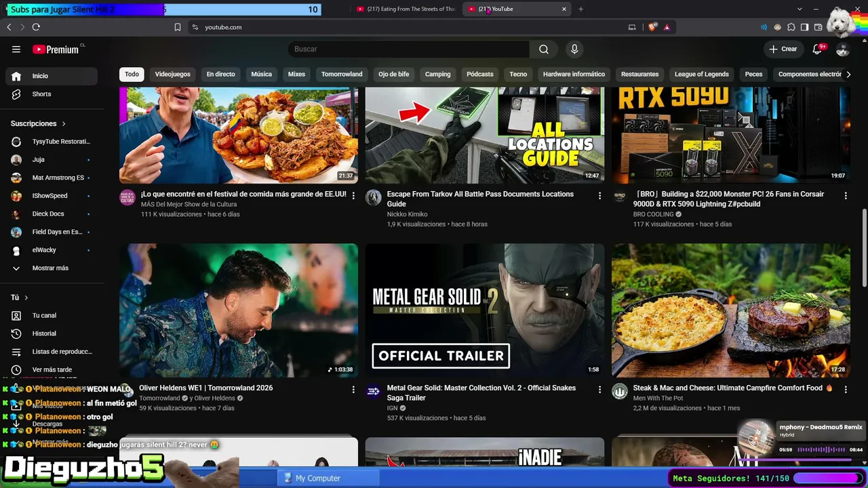
Task: Open the Dieck Docs subscription
Action: (x=51, y=213)
